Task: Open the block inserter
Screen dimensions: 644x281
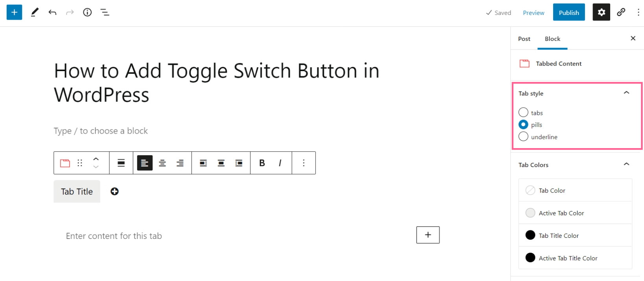Action: tap(14, 12)
